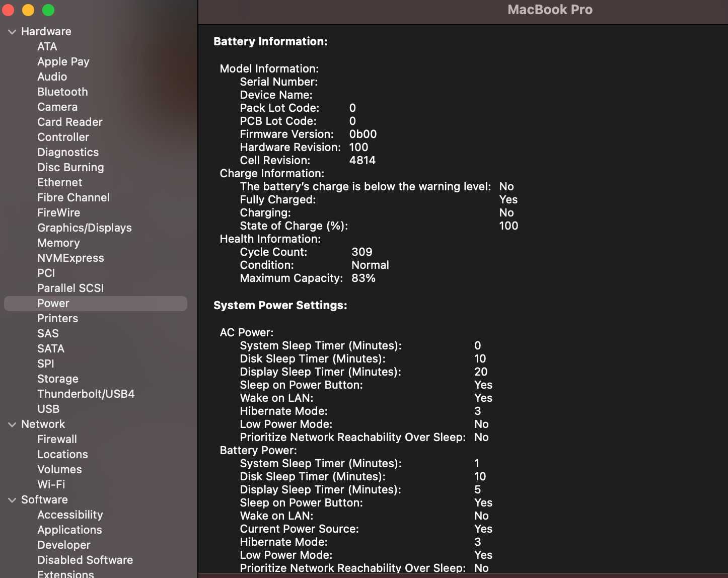This screenshot has height=578, width=728.
Task: Select Fibre Channel entry
Action: pos(73,197)
